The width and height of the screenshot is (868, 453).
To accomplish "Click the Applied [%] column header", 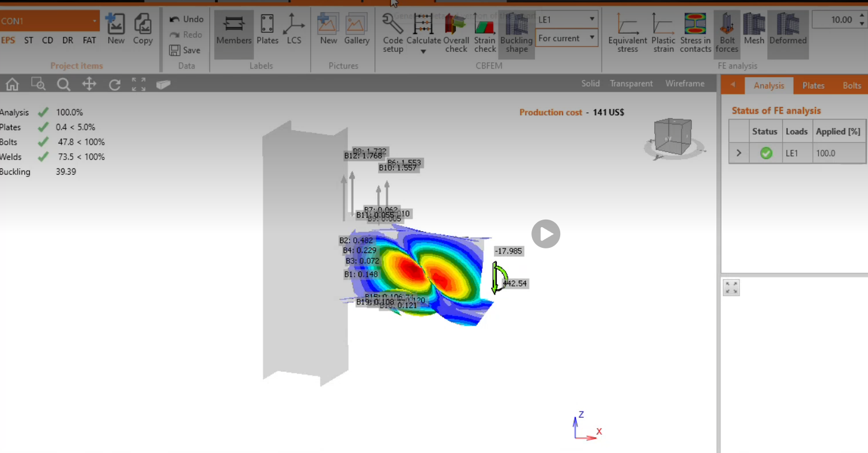I will coord(837,131).
